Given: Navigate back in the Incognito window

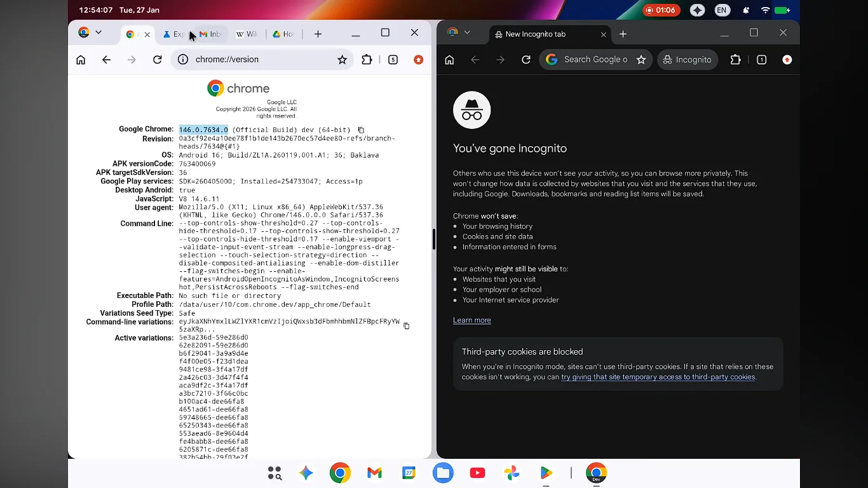Looking at the screenshot, I should click(x=475, y=59).
